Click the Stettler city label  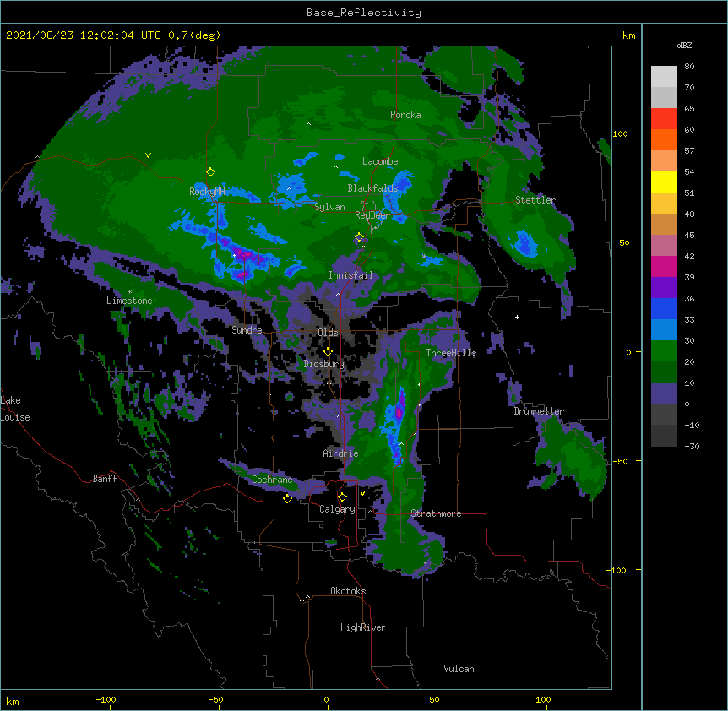click(x=535, y=200)
